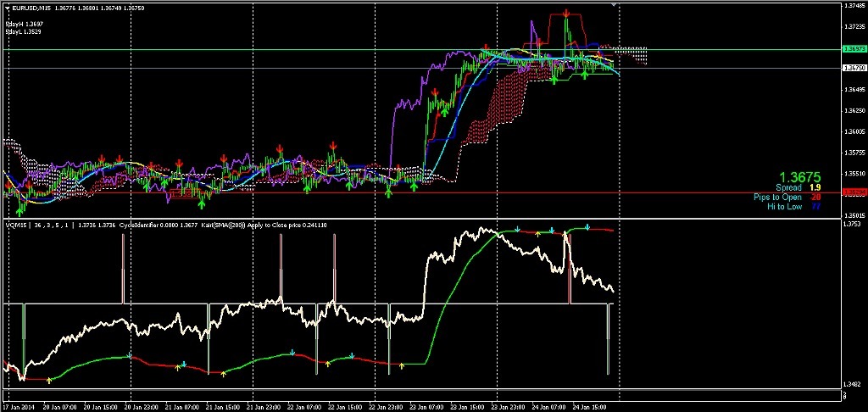
Task: Click the VQM15 indicator subwindow label
Action: pos(15,225)
